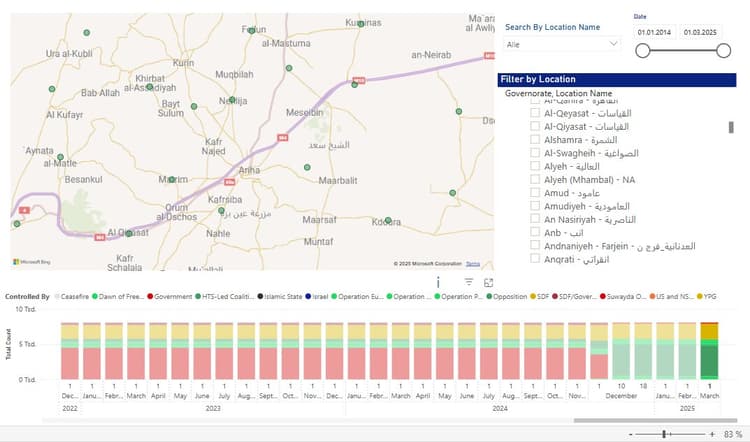The width and height of the screenshot is (750, 442).
Task: Click the location list vertical scrollbar
Action: pyautogui.click(x=731, y=128)
